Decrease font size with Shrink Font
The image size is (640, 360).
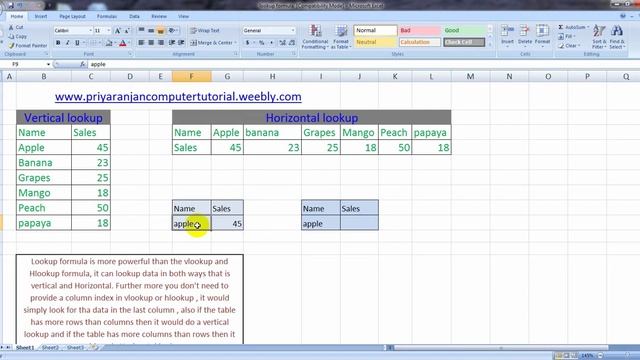click(127, 31)
